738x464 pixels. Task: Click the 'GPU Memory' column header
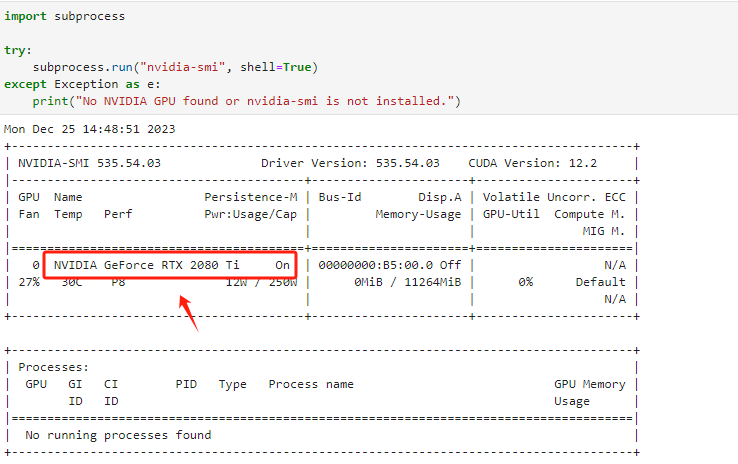pos(590,384)
